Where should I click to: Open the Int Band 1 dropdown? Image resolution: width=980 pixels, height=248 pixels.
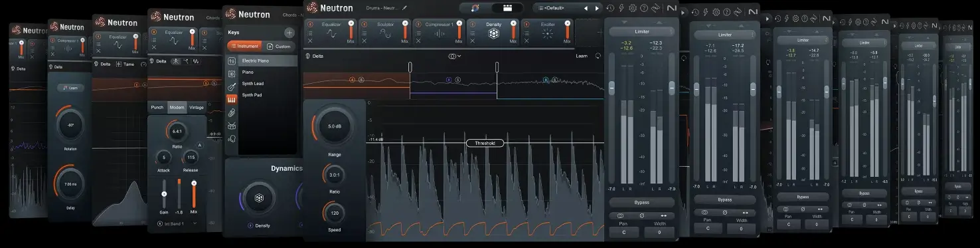(x=176, y=223)
